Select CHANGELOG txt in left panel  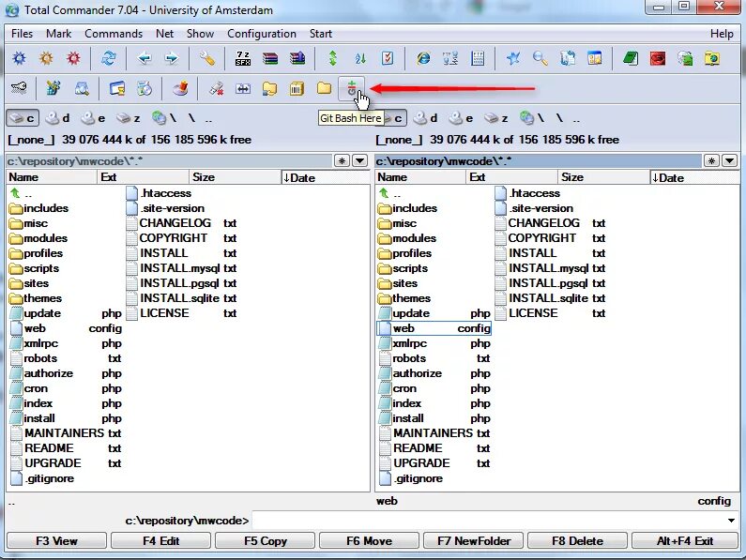(x=182, y=223)
